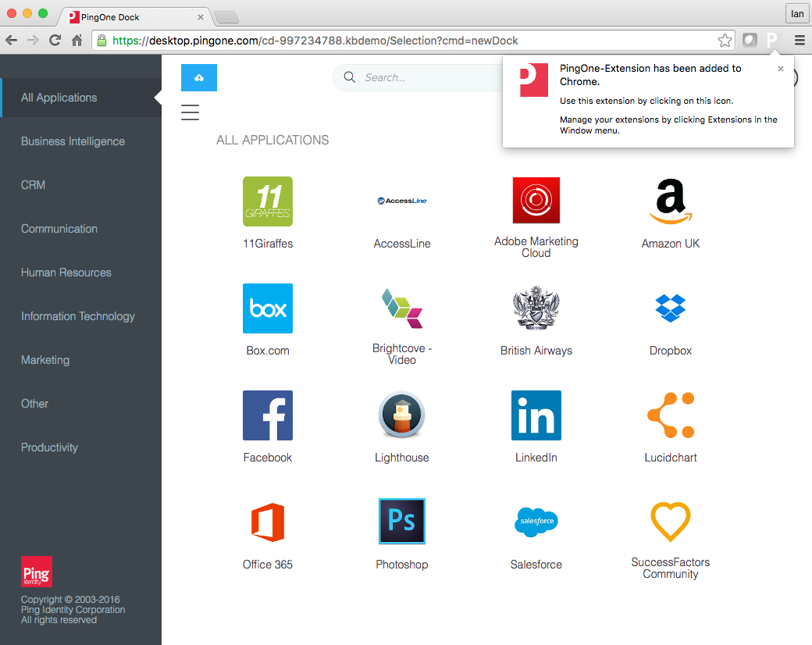Switch to the Business Intelligence section
This screenshot has width=812, height=645.
73,141
